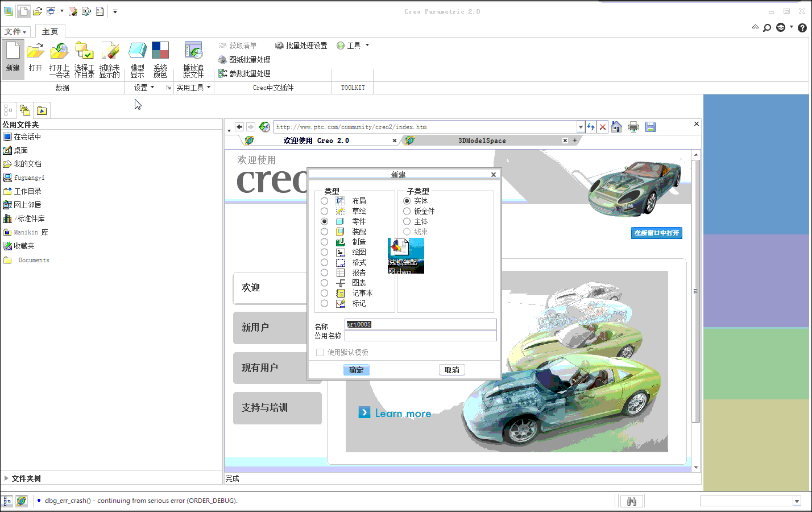Switch to the 主页 ribbon tab
This screenshot has width=812, height=512.
click(x=50, y=31)
